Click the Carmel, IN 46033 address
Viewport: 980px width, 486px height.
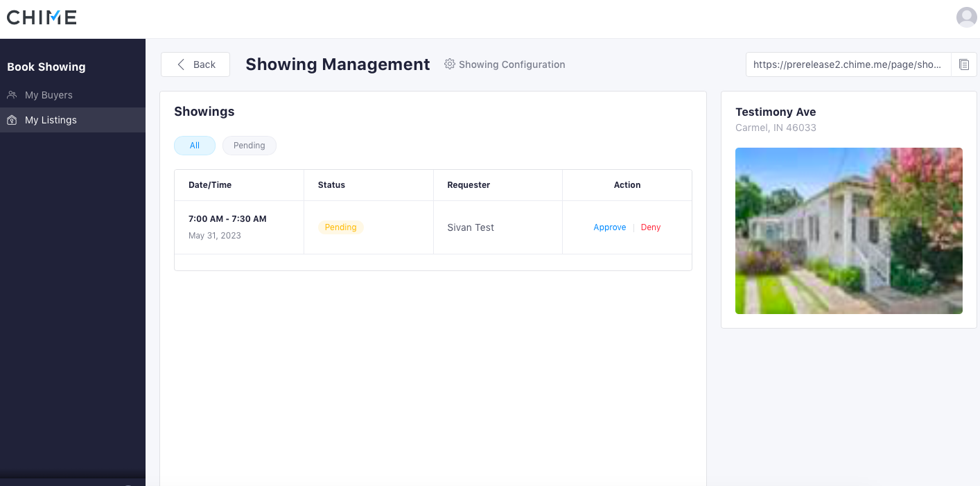pos(776,128)
